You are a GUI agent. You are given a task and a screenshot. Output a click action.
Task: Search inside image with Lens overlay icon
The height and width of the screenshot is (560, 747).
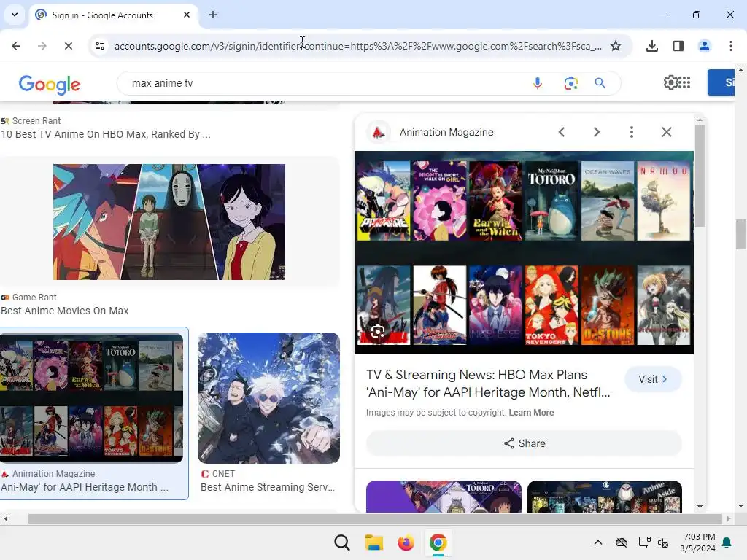tap(378, 331)
